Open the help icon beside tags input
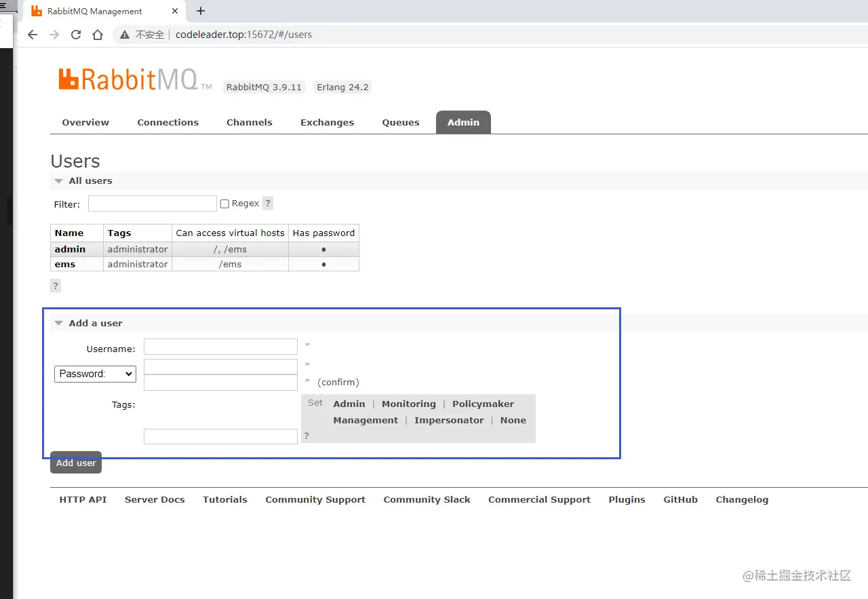Screen dimensions: 868x599 pos(307,436)
